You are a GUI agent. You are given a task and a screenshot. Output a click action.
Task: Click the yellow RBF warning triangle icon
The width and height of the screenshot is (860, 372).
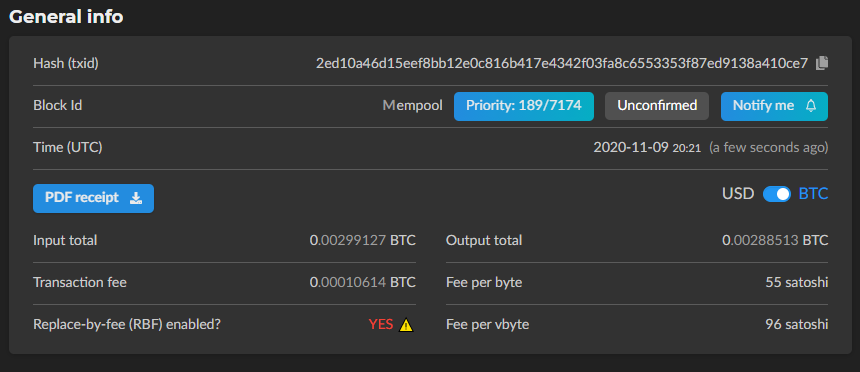(x=406, y=325)
